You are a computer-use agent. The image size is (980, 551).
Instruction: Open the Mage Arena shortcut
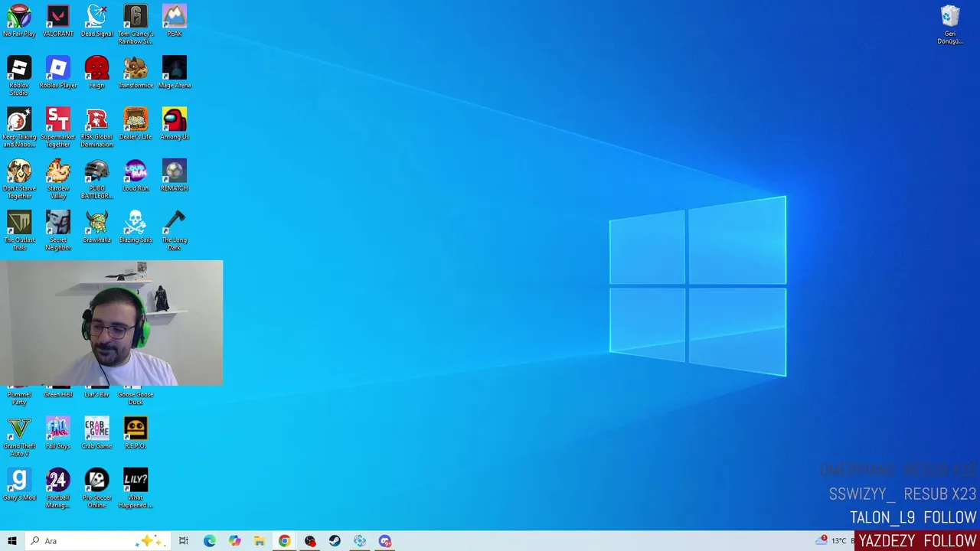[175, 72]
